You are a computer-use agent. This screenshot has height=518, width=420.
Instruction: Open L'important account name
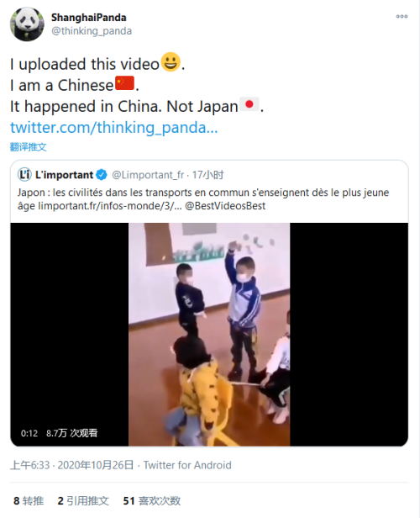click(65, 175)
